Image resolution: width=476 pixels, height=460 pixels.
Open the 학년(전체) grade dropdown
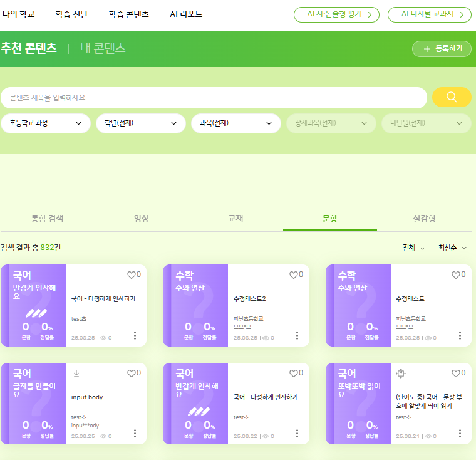pyautogui.click(x=141, y=123)
